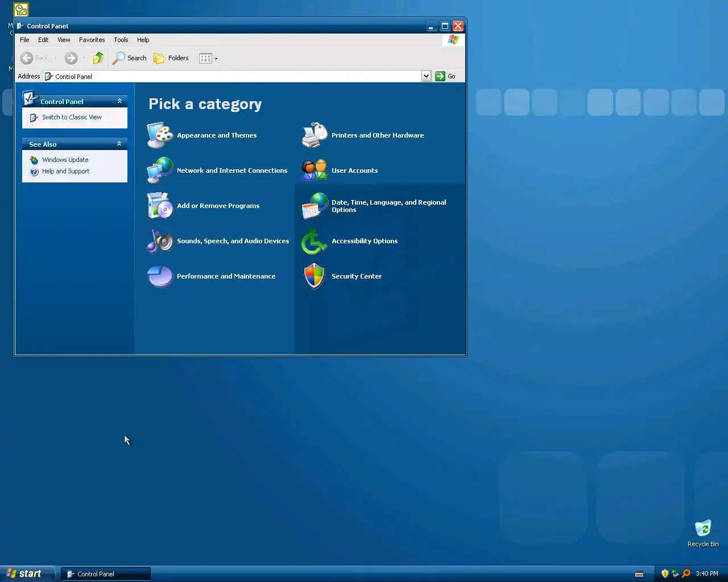The width and height of the screenshot is (728, 582).
Task: Click the Switch to Classic View icon
Action: click(x=34, y=118)
